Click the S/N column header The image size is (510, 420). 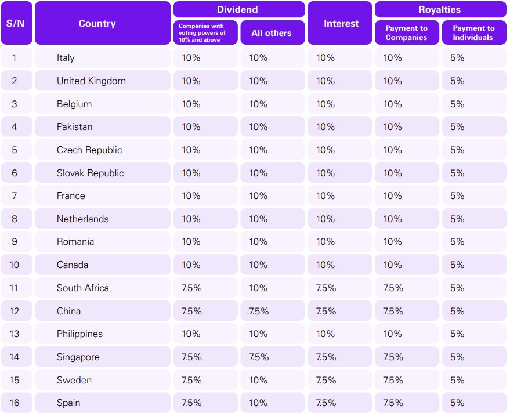click(16, 23)
